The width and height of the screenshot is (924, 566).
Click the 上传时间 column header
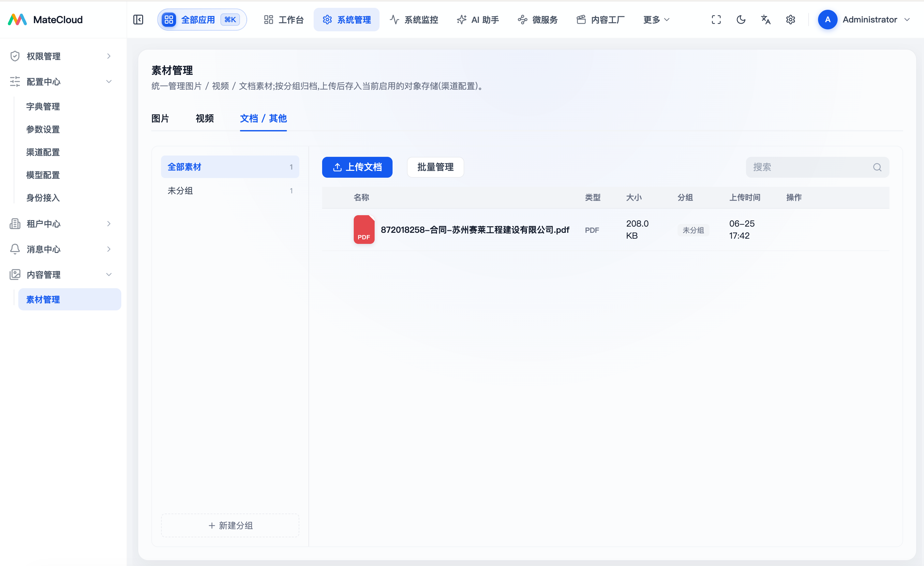(745, 197)
